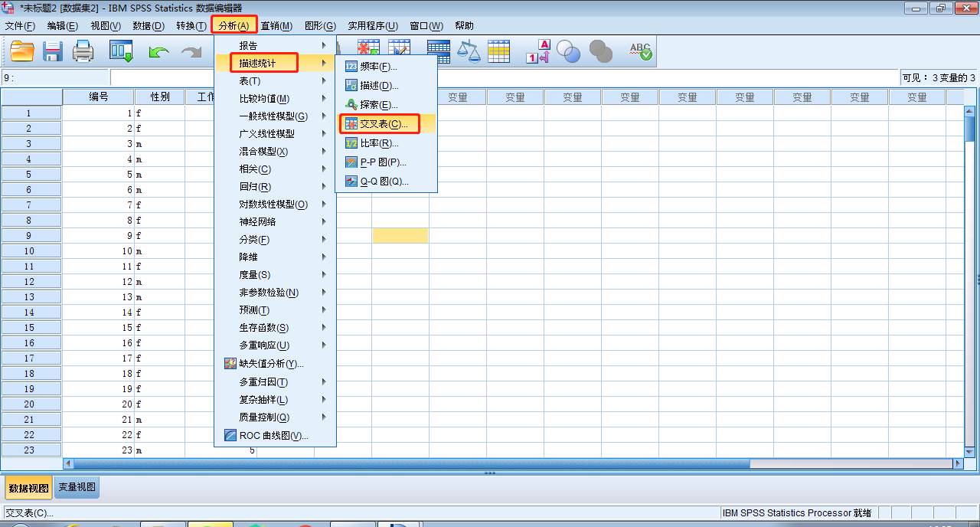Expand the 非参数检验(N) submenu
Viewport: 980px width, 527px height.
click(x=269, y=293)
